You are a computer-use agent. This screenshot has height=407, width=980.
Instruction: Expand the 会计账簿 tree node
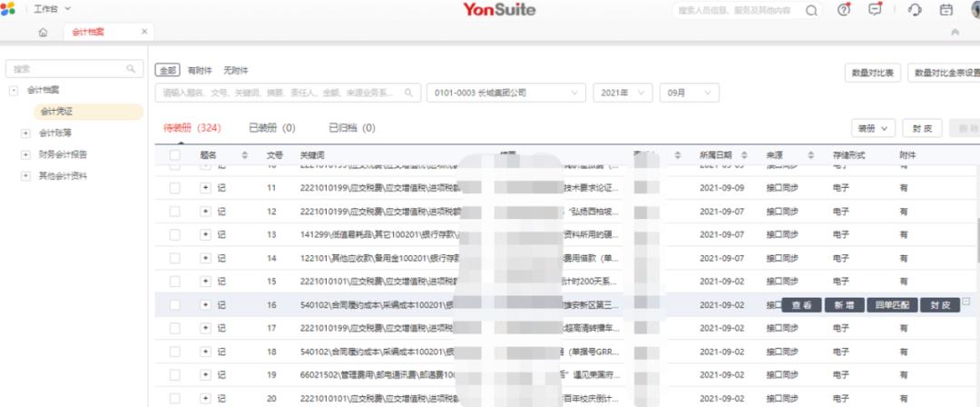(25, 134)
